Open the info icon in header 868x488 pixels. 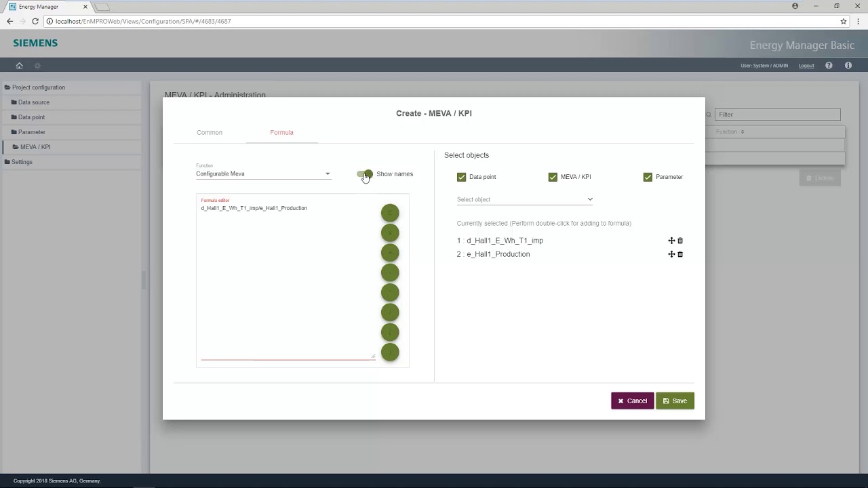[x=848, y=66]
